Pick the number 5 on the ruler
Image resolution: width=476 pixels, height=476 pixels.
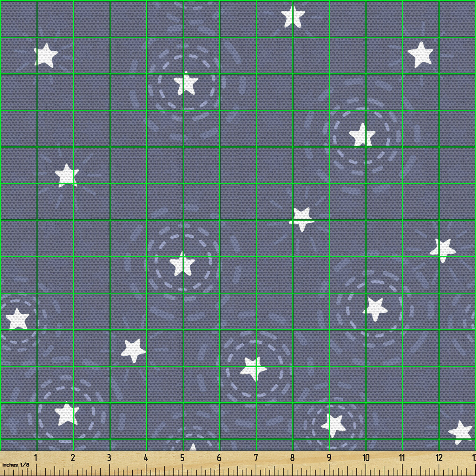click(182, 458)
